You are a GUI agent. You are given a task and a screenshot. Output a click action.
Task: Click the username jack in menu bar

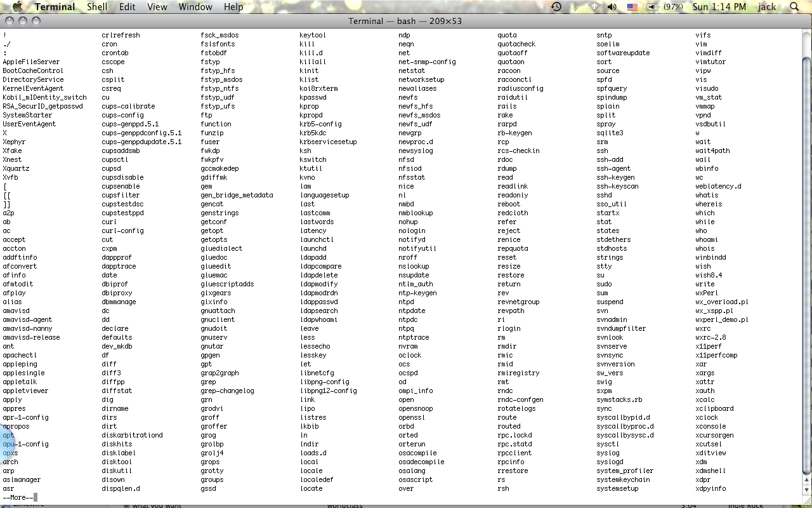pyautogui.click(x=767, y=7)
